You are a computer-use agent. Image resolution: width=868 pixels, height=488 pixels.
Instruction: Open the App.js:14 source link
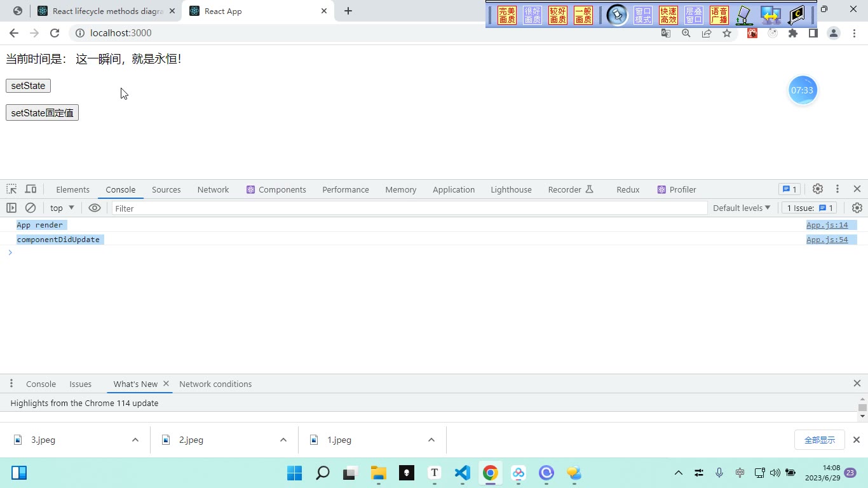coord(827,225)
